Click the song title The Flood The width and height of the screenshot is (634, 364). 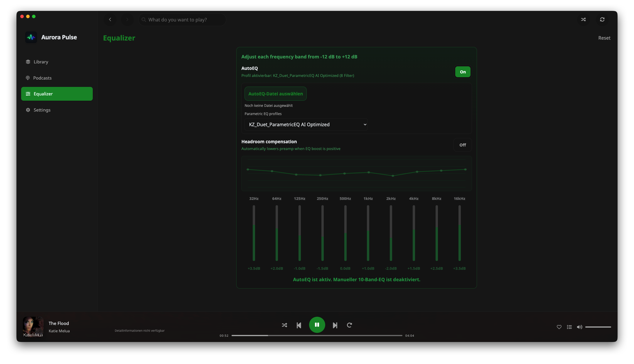[59, 323]
